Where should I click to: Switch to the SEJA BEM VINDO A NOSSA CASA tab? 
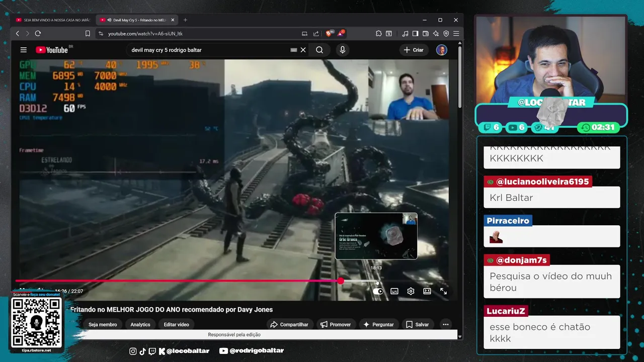point(52,20)
